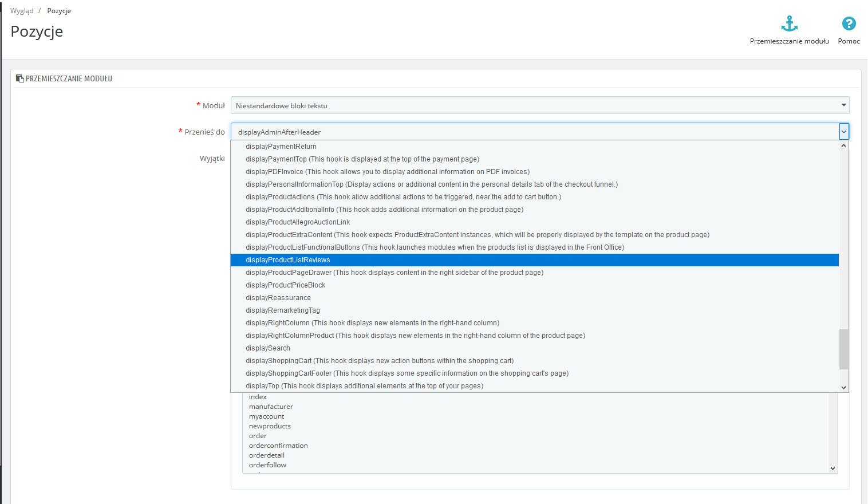Select displayProductAllegroAuctionLink option
The width and height of the screenshot is (868, 504).
pos(535,222)
